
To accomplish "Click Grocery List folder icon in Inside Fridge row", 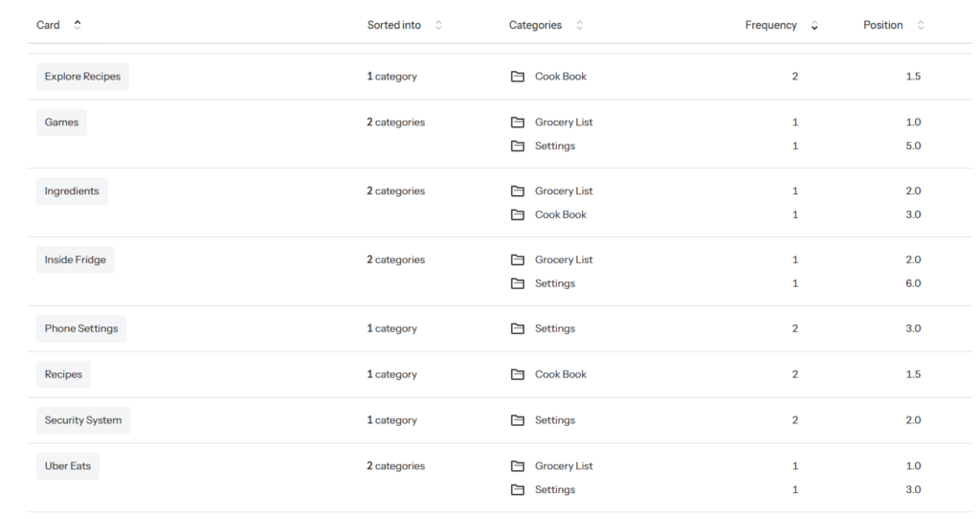I will tap(518, 260).
